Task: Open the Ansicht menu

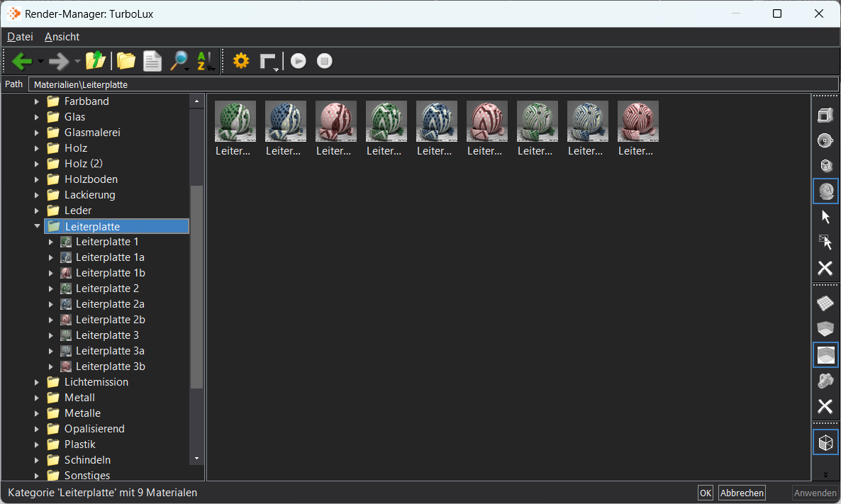Action: click(62, 36)
